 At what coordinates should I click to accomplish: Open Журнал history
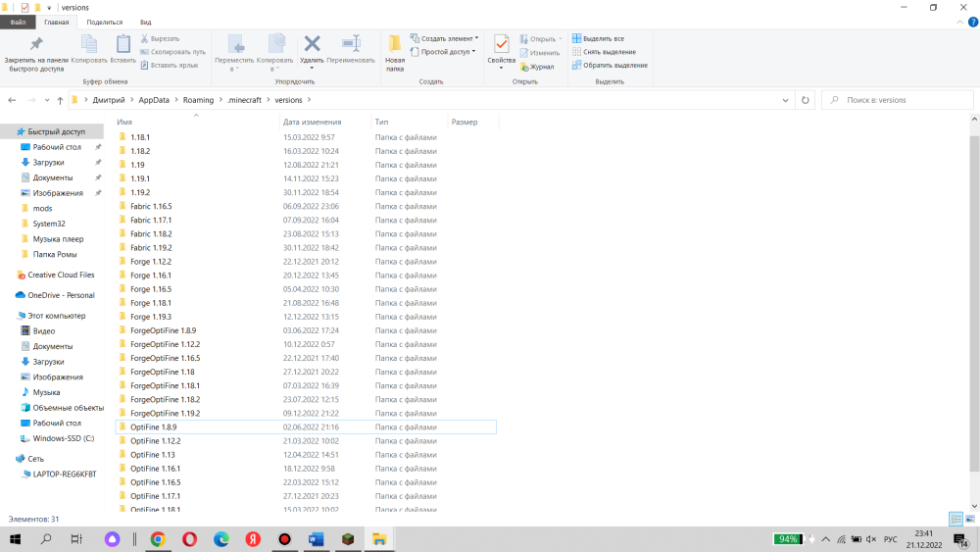click(x=537, y=67)
